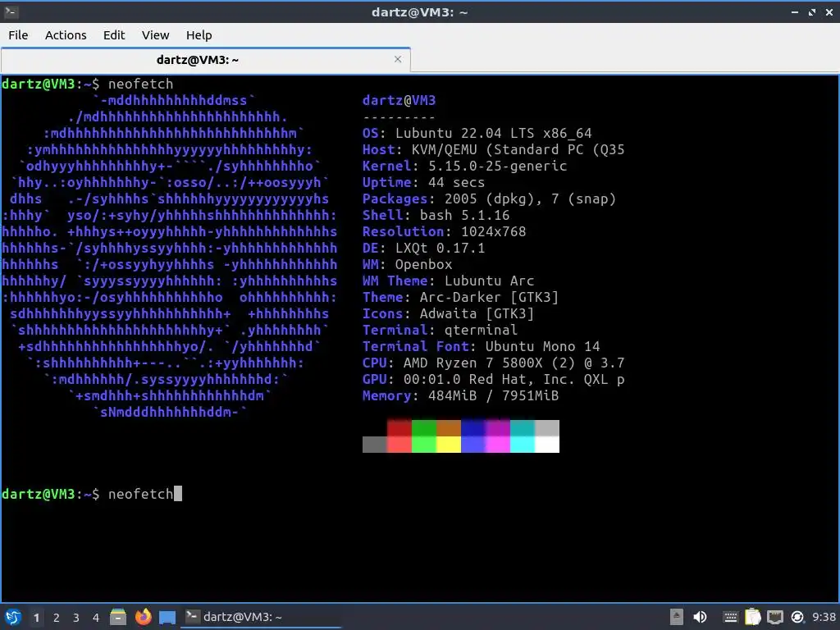840x630 pixels.
Task: Open the Help menu
Action: click(199, 34)
